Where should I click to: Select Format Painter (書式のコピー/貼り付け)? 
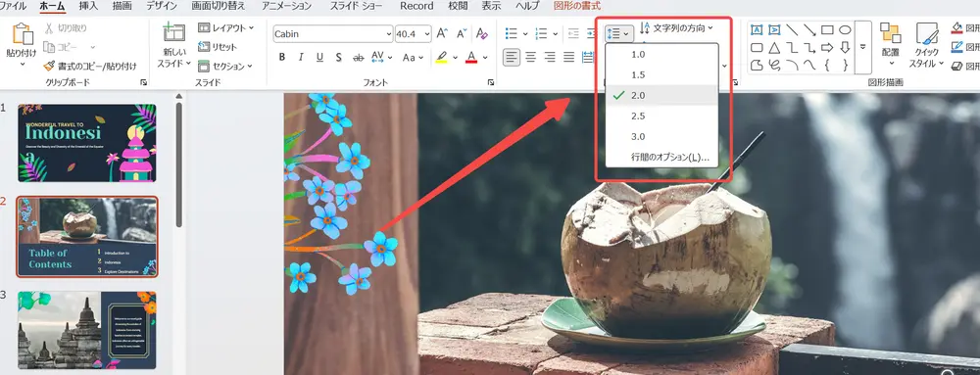pyautogui.click(x=90, y=67)
